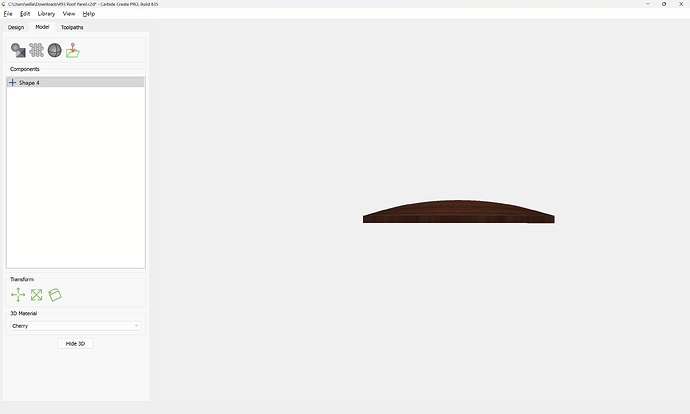
Task: Select the Move transform tool
Action: [18, 295]
